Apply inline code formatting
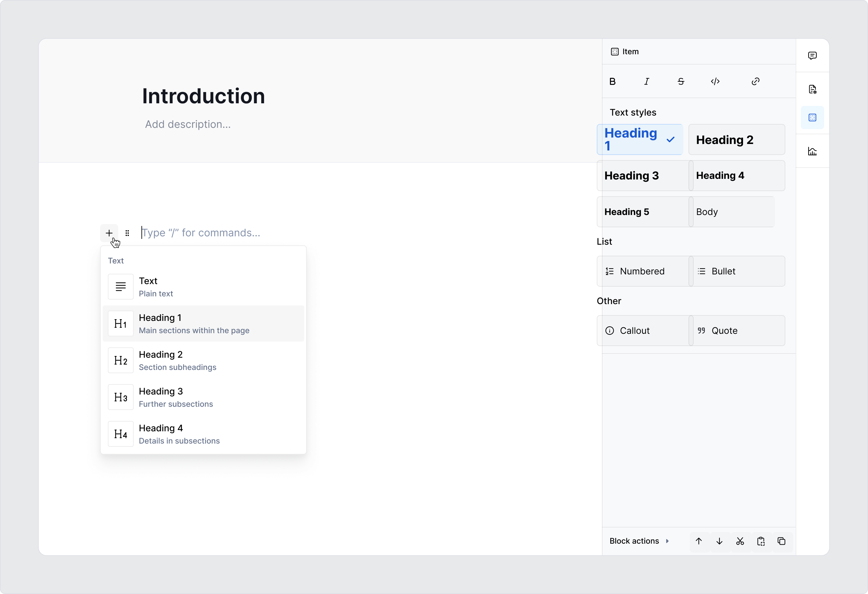 click(x=715, y=81)
